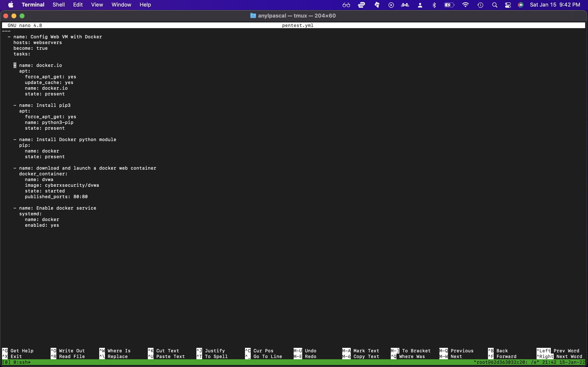588x367 pixels.
Task: Click the battery charging status icon
Action: coord(449,5)
